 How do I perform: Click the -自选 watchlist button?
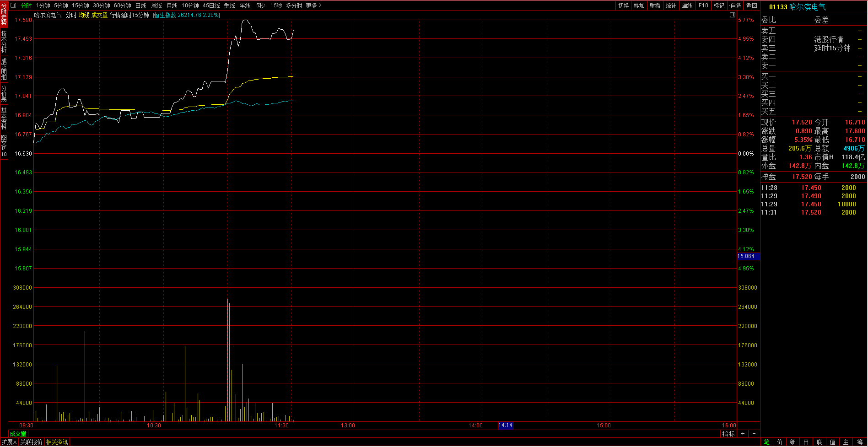pos(735,5)
